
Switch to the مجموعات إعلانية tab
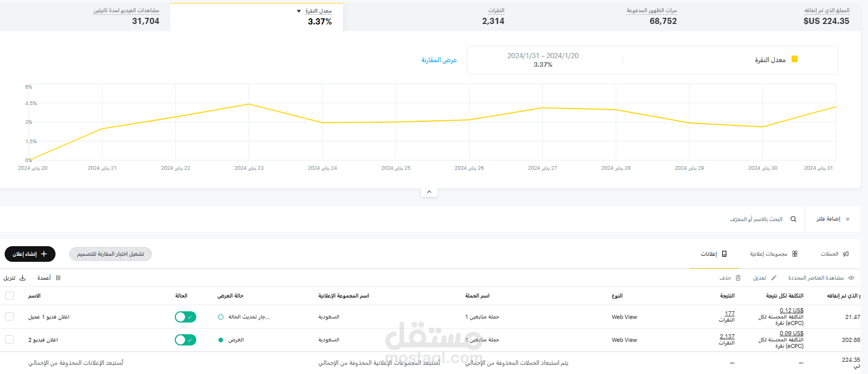773,254
